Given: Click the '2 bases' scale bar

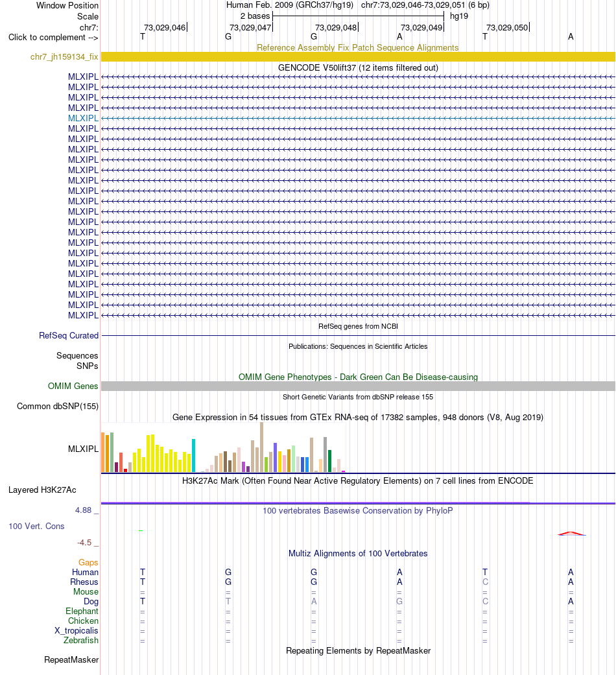Looking at the screenshot, I should (358, 16).
